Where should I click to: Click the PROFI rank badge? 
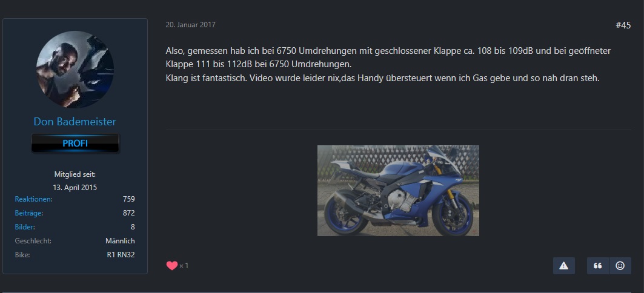pos(75,143)
